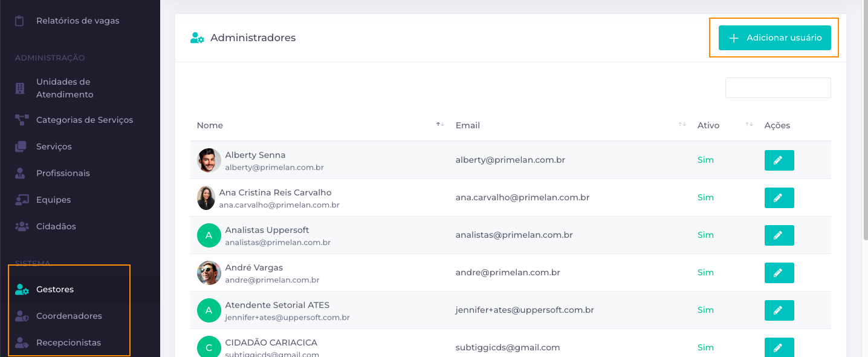Open Unidades de Atendimento menu item
Screen dimensions: 868x357
click(80, 88)
